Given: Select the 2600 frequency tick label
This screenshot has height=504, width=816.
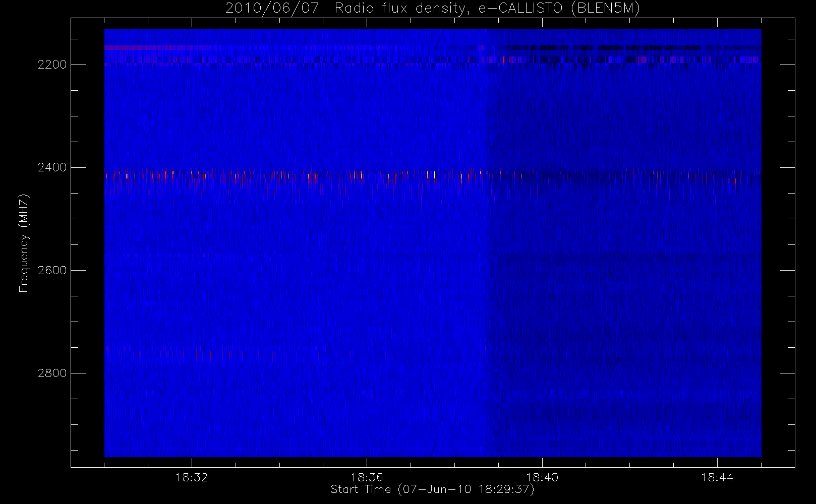Looking at the screenshot, I should [x=52, y=270].
